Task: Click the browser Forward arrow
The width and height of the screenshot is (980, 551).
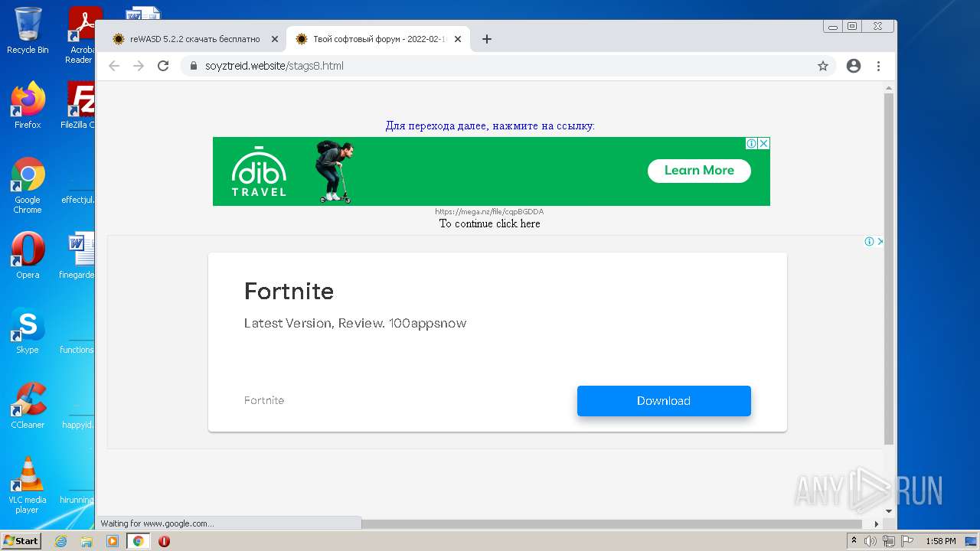Action: pyautogui.click(x=139, y=66)
